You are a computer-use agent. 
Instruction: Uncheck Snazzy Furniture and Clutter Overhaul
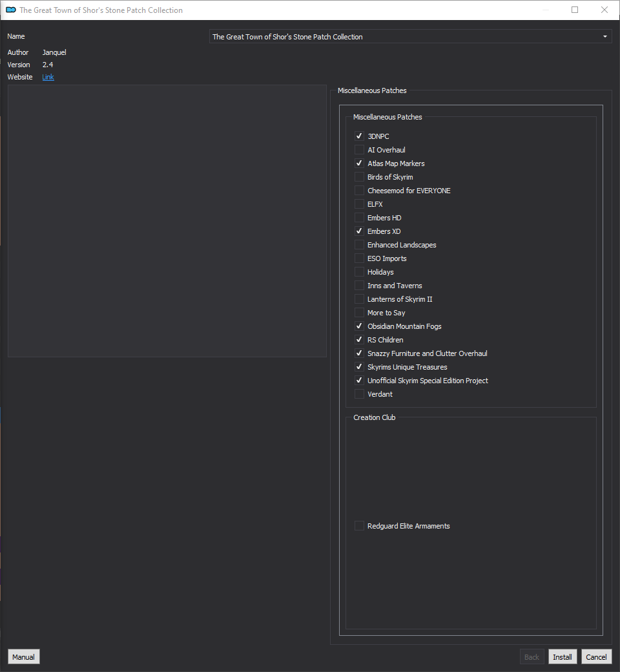tap(359, 353)
